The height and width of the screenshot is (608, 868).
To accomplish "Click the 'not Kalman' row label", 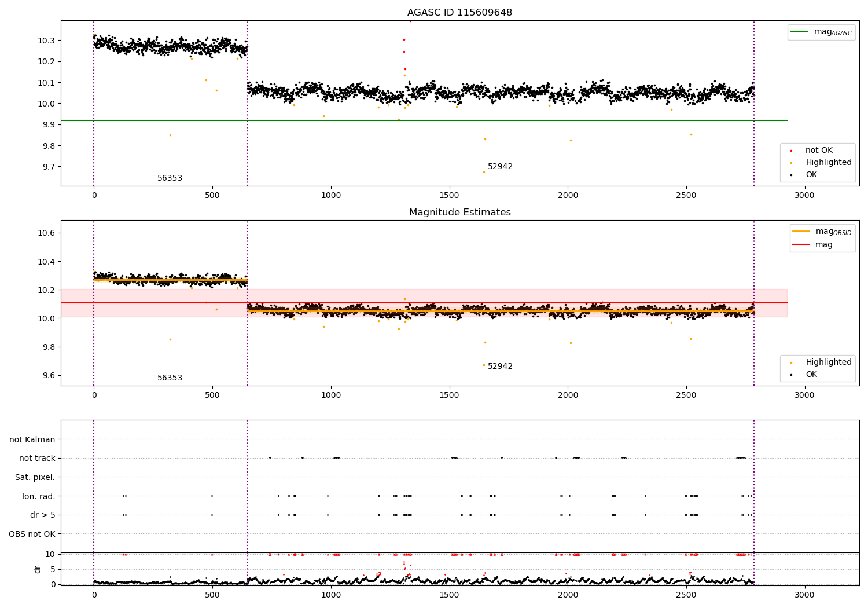I will [x=32, y=439].
